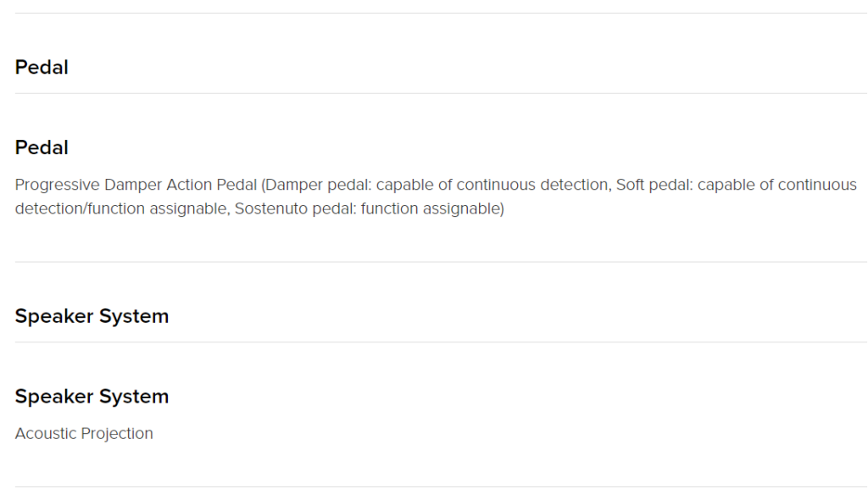Click the divider line below the Speaker System header

point(441,342)
